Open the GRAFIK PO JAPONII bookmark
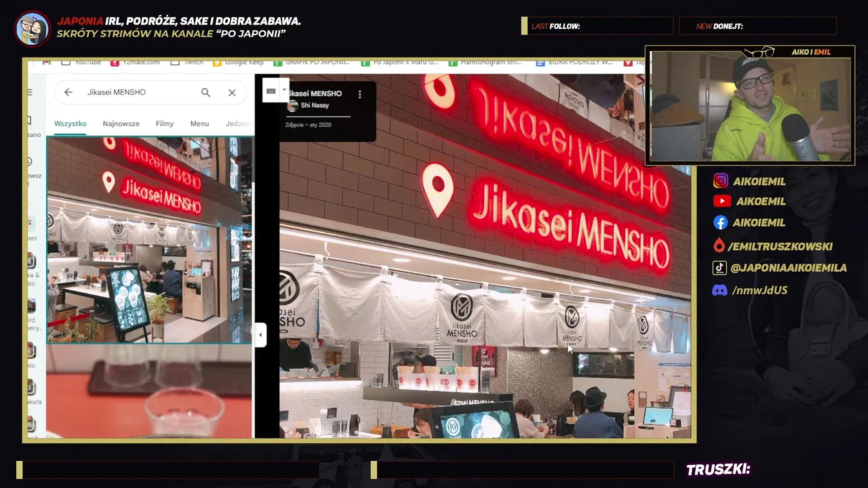 pyautogui.click(x=312, y=62)
